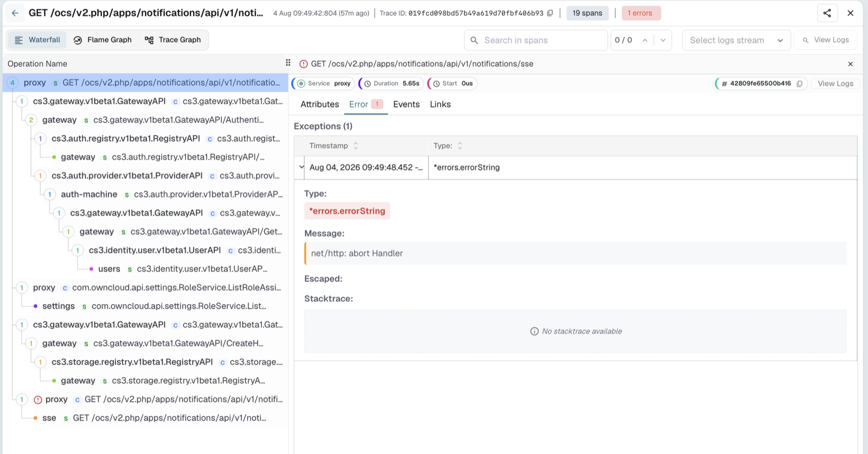
Task: Click the search magnifier icon in spans field
Action: [x=474, y=40]
